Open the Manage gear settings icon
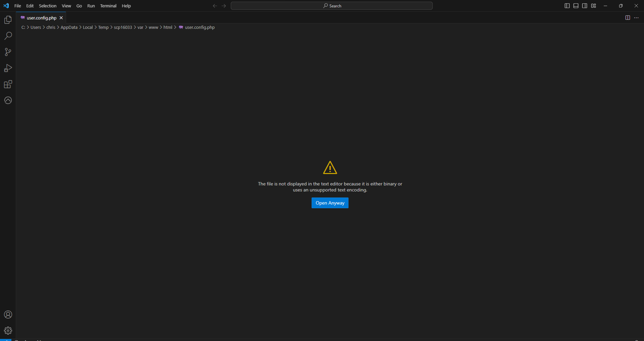This screenshot has width=644, height=341. (8, 331)
